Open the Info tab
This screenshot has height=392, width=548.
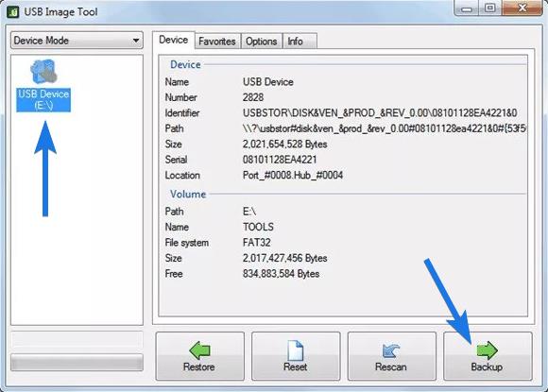click(x=300, y=42)
